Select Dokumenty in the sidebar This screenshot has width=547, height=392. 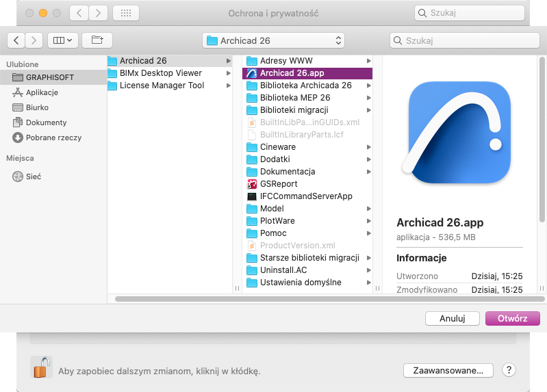[53, 122]
